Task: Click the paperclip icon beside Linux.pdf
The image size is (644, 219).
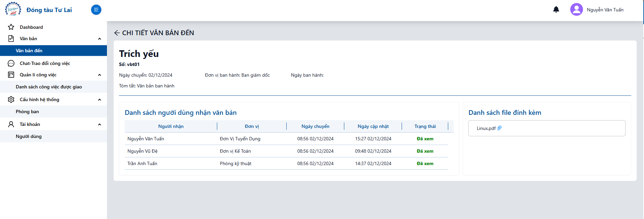Action: tap(500, 128)
